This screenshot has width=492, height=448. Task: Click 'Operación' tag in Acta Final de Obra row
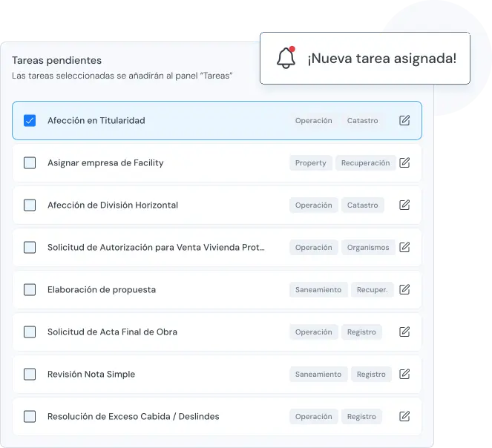(313, 332)
